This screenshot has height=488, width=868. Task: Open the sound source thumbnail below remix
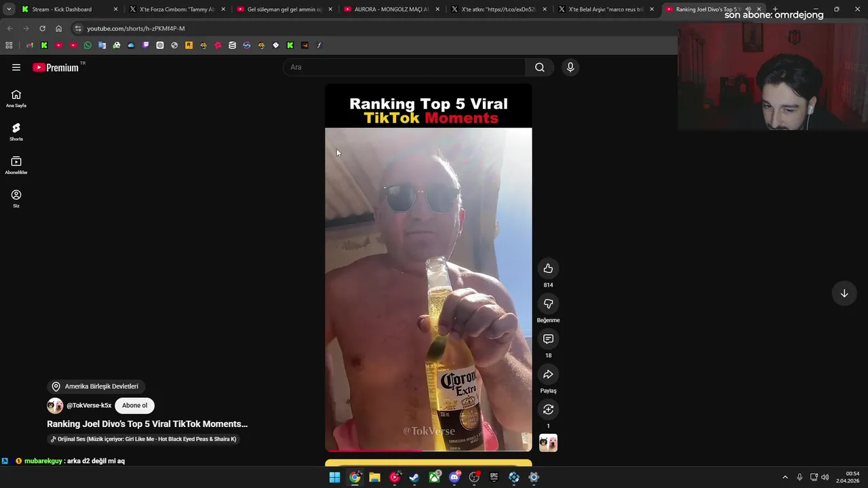548,443
